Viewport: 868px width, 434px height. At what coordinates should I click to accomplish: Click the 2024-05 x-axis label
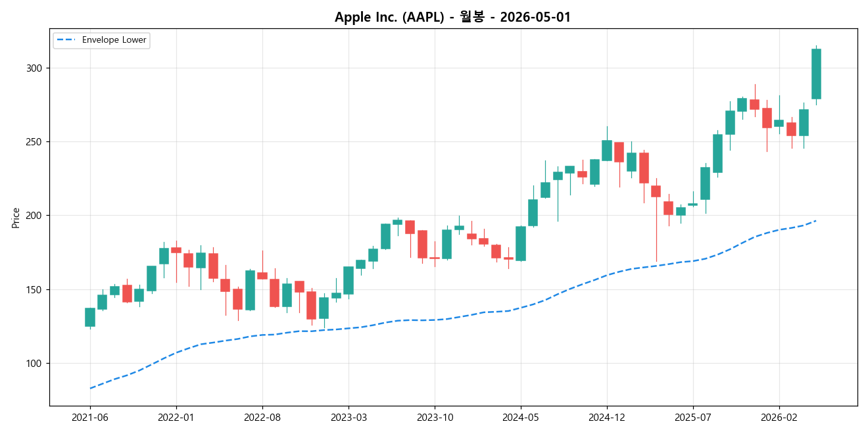[x=521, y=417]
